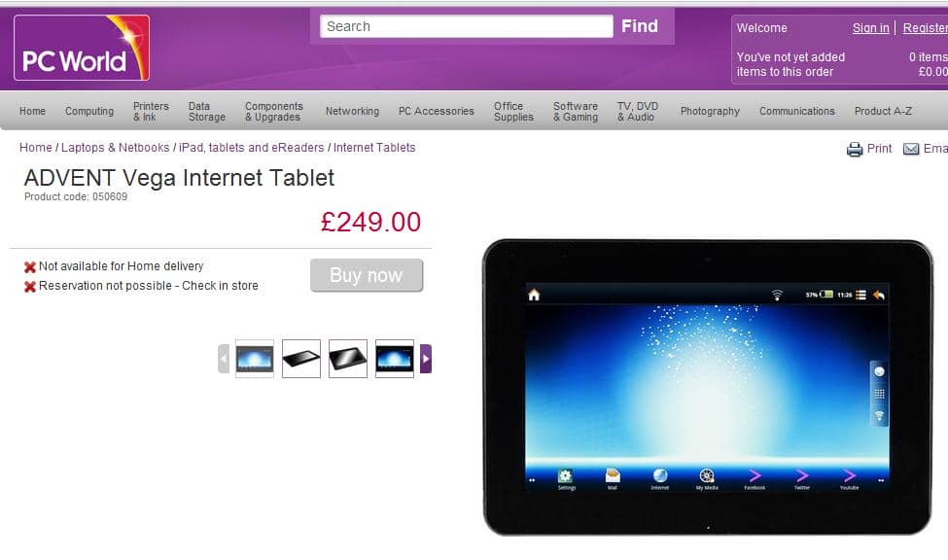Image resolution: width=948 pixels, height=560 pixels.
Task: Select the first front-view tablet thumbnail
Action: point(255,359)
